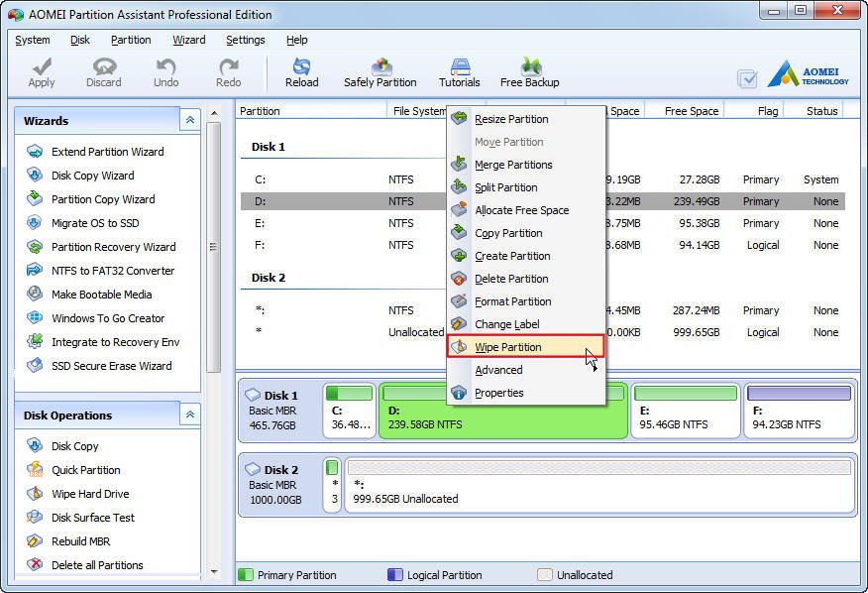Click the Disk Copy icon under Disk Operations
868x593 pixels.
pyautogui.click(x=35, y=446)
